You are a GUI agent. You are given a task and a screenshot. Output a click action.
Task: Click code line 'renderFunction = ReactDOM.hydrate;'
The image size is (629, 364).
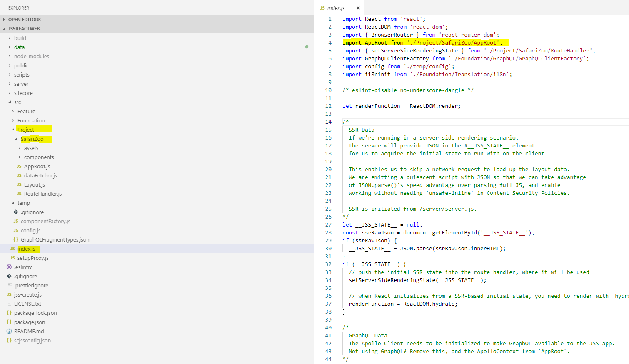(x=403, y=304)
